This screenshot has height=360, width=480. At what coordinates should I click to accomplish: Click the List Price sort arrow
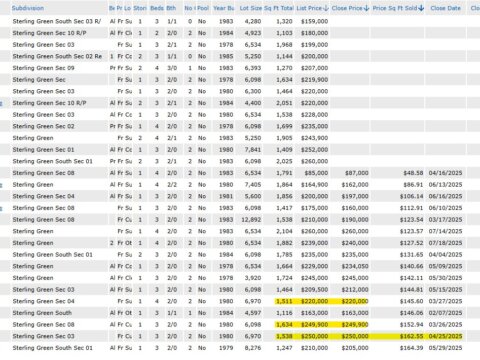[x=326, y=8]
